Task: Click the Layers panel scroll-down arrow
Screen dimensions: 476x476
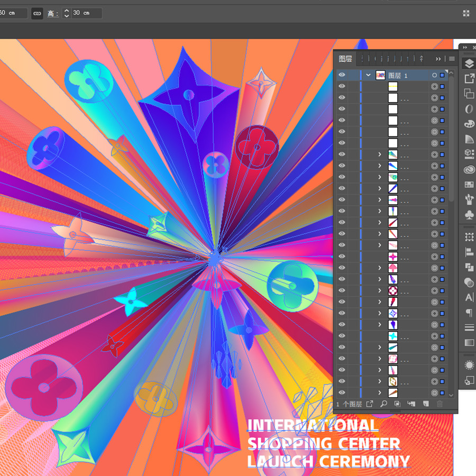Action: coord(451,395)
